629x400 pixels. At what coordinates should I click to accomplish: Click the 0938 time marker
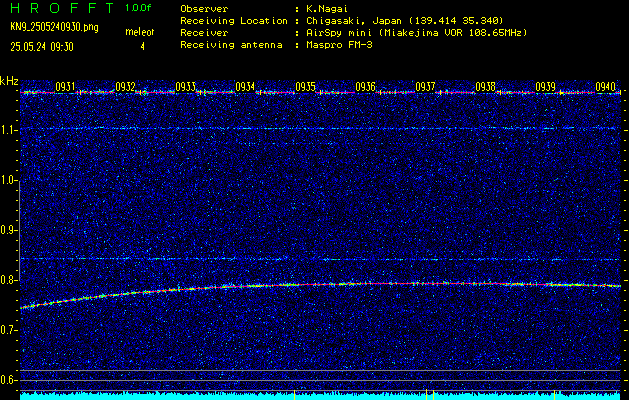(x=485, y=86)
